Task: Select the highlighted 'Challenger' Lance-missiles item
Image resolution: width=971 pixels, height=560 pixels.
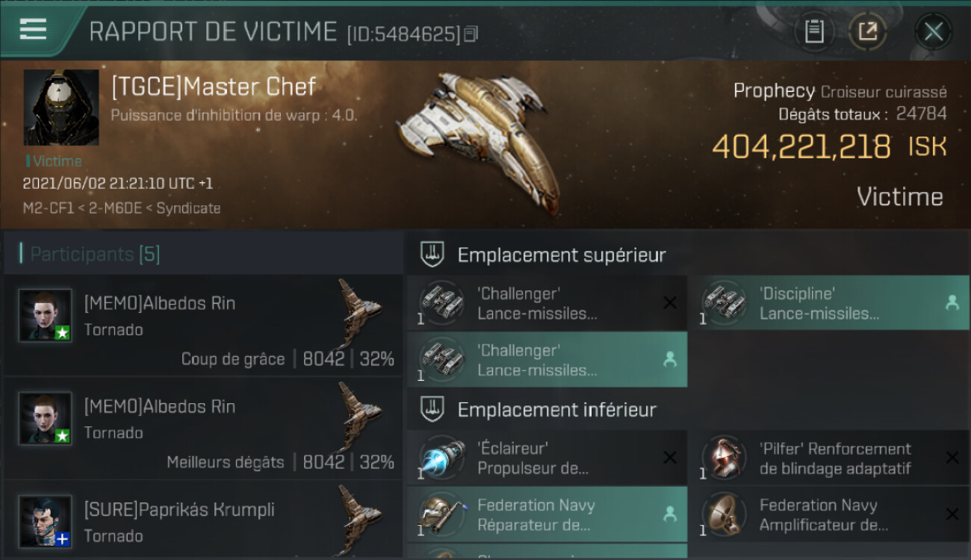Action: [547, 360]
